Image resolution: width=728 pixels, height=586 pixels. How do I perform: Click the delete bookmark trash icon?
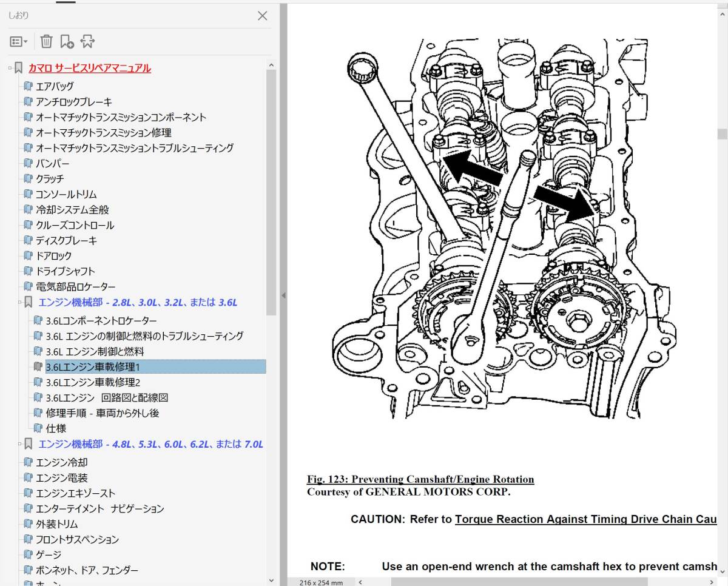click(x=46, y=41)
